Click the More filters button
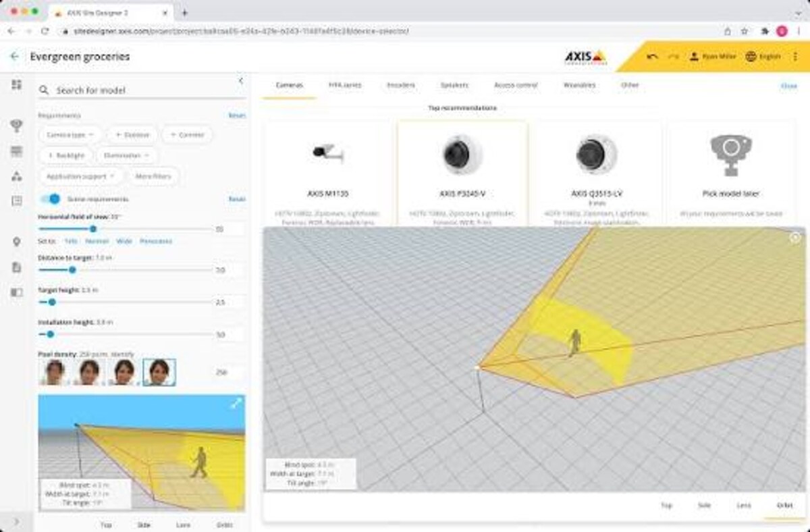Screen dimensions: 810x532 coord(154,176)
